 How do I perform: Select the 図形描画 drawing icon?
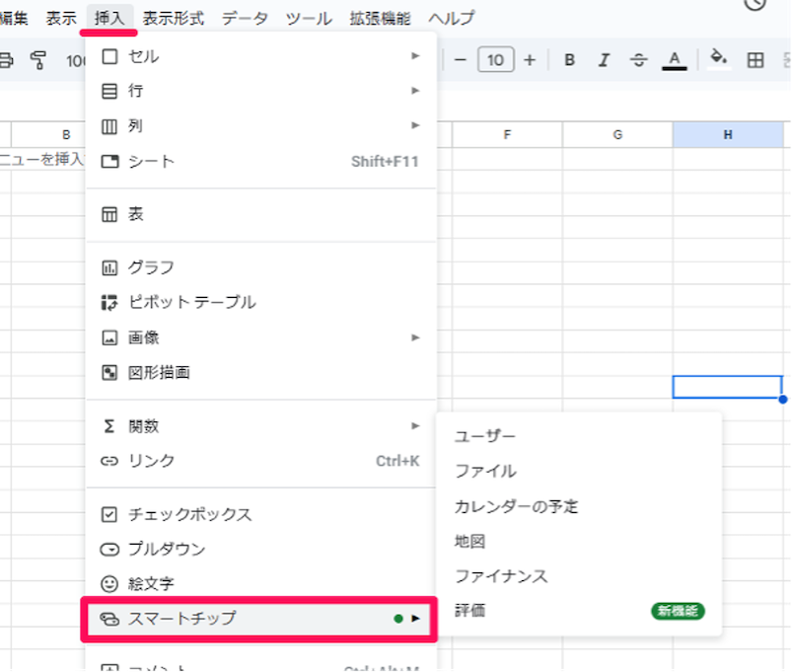108,372
